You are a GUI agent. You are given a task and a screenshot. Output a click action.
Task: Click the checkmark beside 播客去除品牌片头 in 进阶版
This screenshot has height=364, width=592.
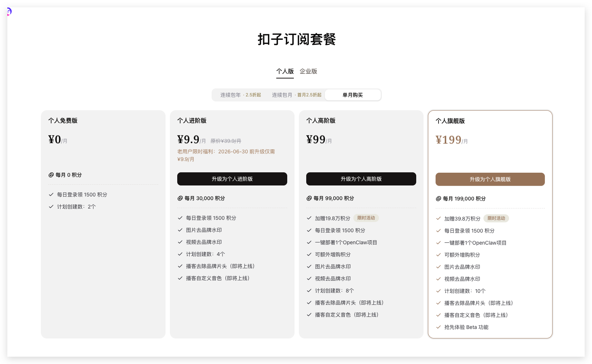pyautogui.click(x=180, y=266)
